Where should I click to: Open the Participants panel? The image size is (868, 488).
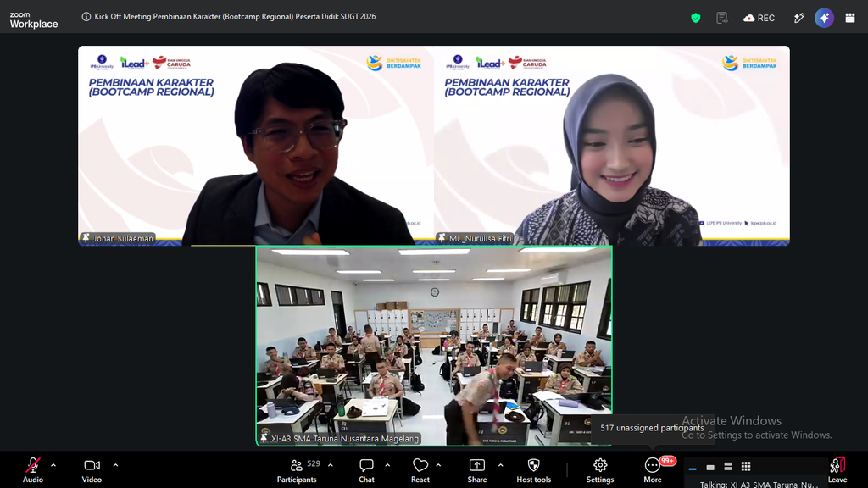coord(298,470)
